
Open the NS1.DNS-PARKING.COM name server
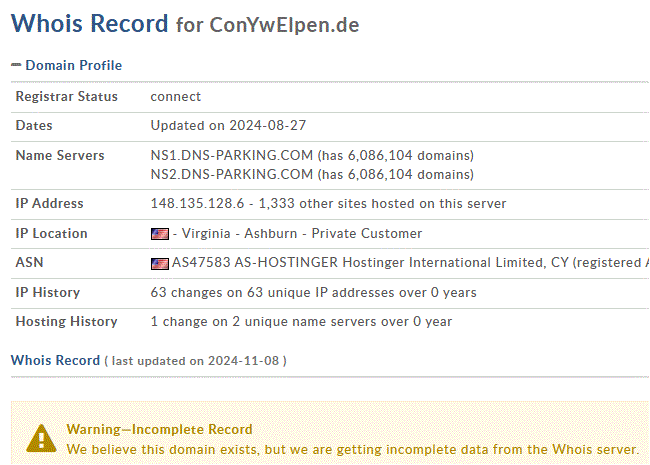click(x=231, y=155)
